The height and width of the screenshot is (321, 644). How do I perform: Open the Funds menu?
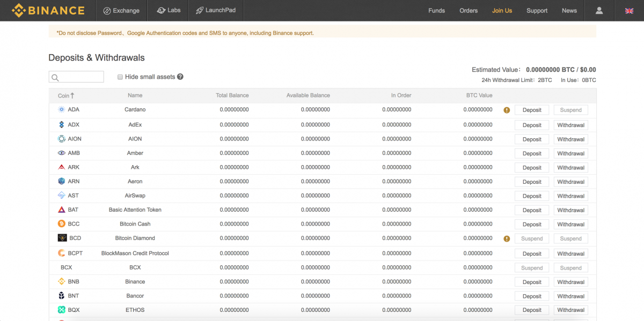tap(437, 11)
